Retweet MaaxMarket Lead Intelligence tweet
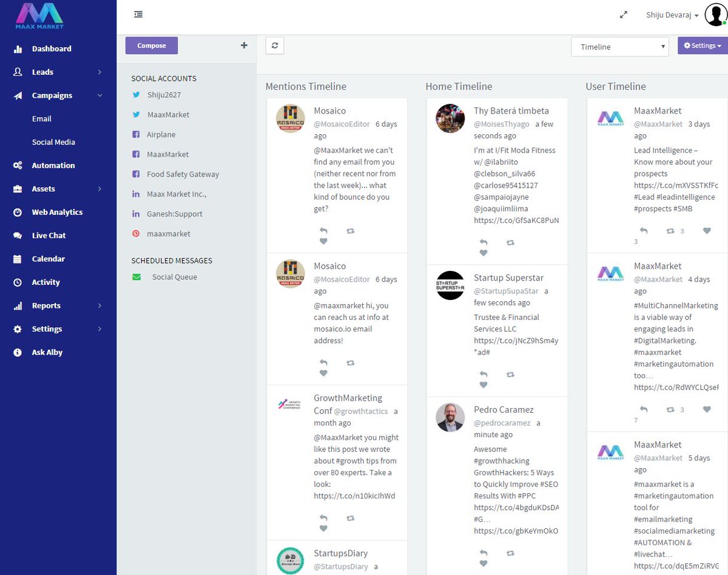 (670, 231)
